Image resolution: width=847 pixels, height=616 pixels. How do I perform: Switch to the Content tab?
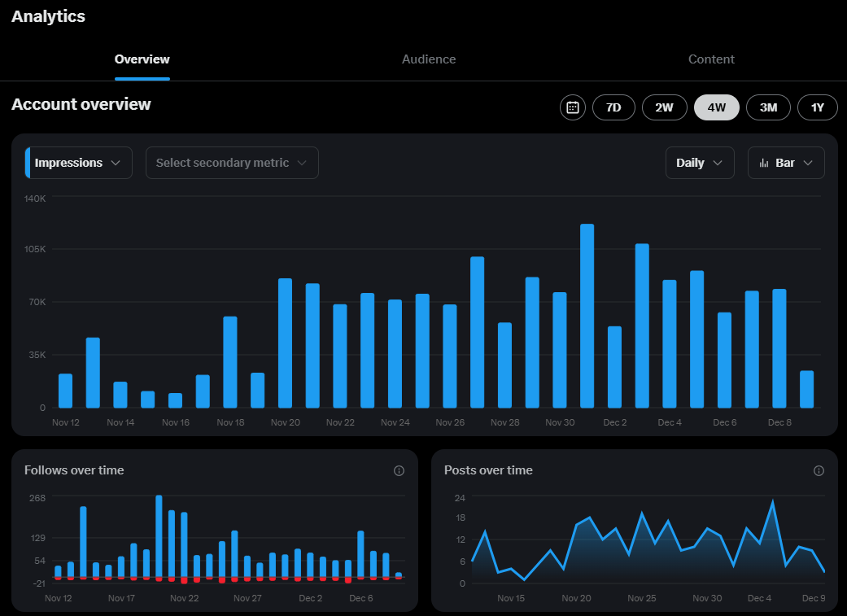click(x=711, y=59)
